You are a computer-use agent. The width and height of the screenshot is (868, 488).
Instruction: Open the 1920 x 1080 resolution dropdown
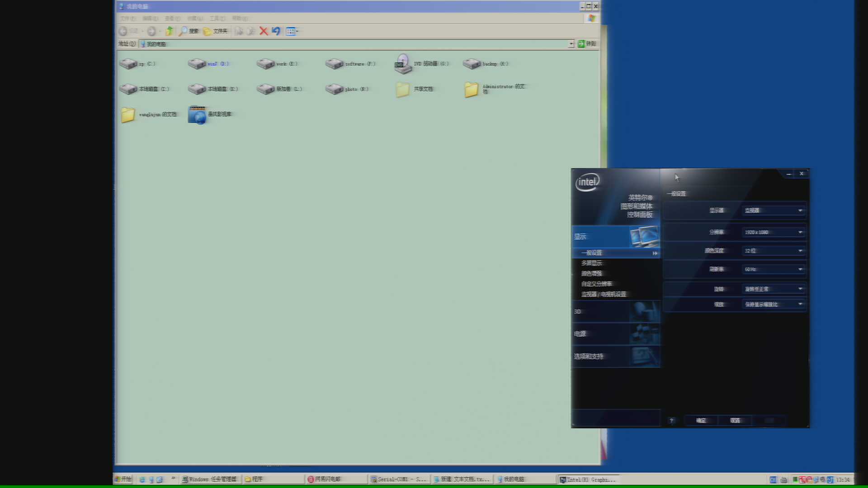774,232
